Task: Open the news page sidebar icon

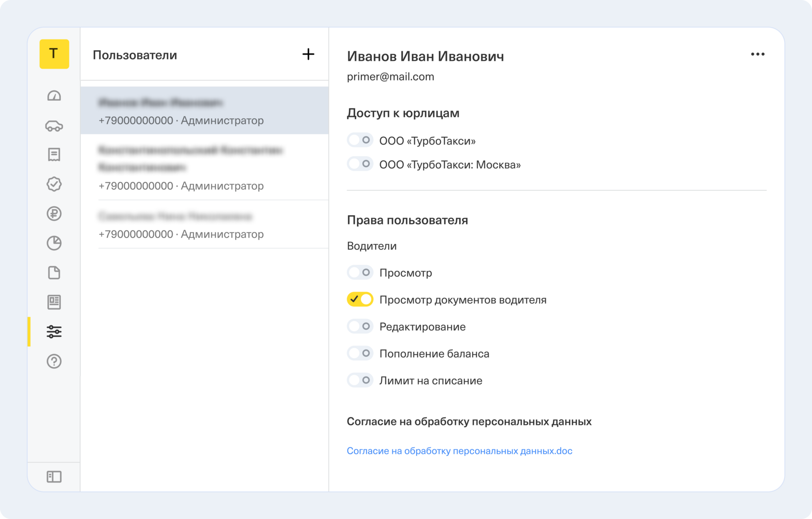Action: click(54, 302)
